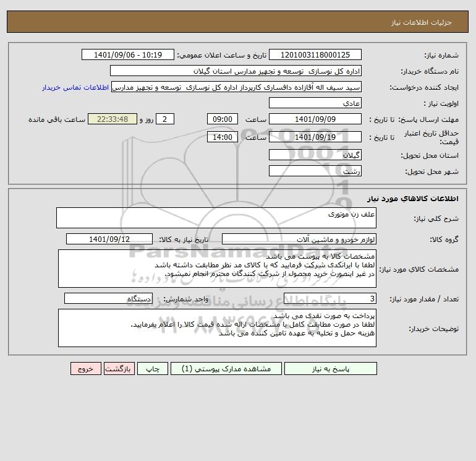Click the general description box علف زن موتوری
Screen dimensions: 476x461
coord(216,218)
